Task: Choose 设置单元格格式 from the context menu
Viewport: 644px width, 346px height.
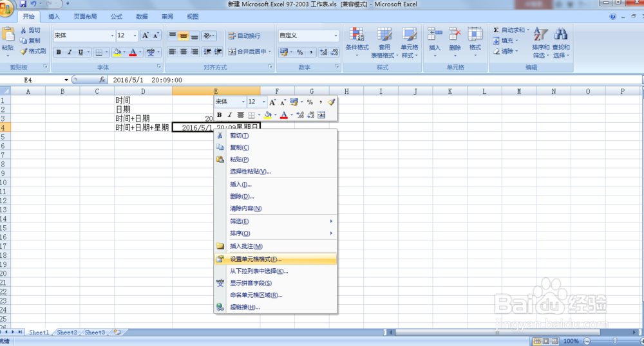Action: (x=275, y=259)
